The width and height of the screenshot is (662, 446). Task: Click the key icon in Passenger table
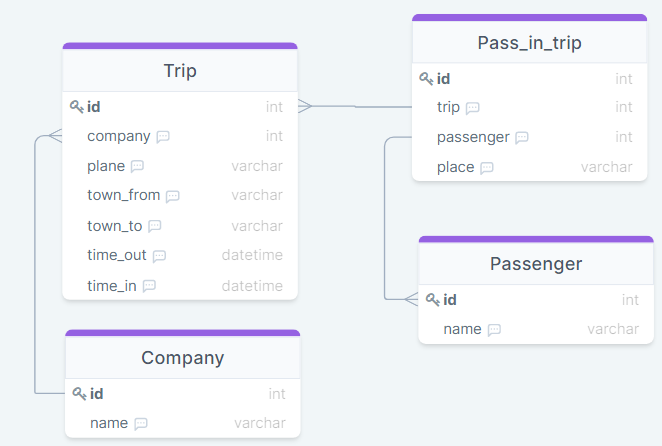[433, 300]
